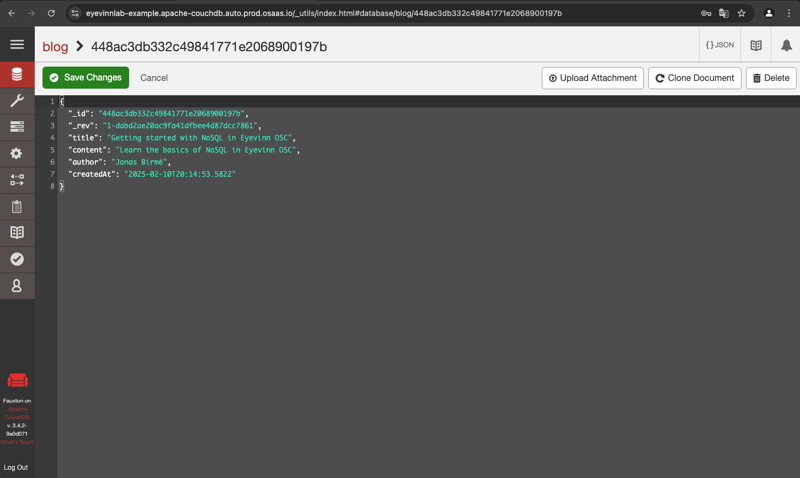Switch to the JSON view tab
The image size is (800, 478).
(x=720, y=45)
